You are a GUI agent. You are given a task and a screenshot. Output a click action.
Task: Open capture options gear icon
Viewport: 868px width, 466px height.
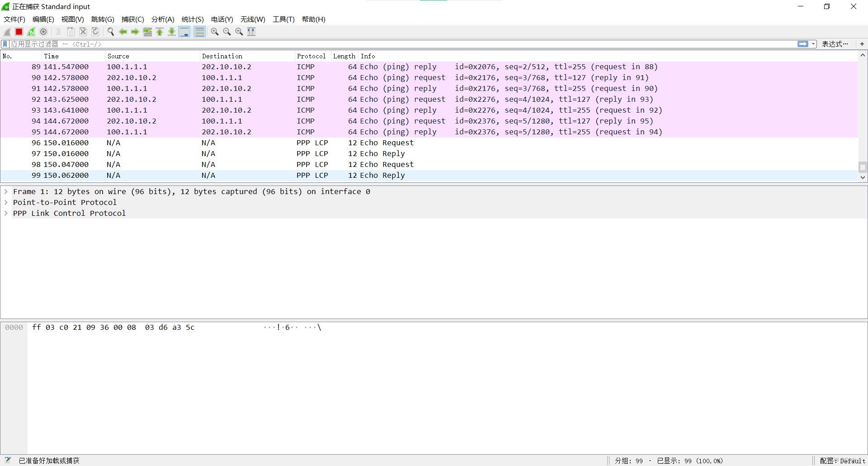(x=43, y=32)
